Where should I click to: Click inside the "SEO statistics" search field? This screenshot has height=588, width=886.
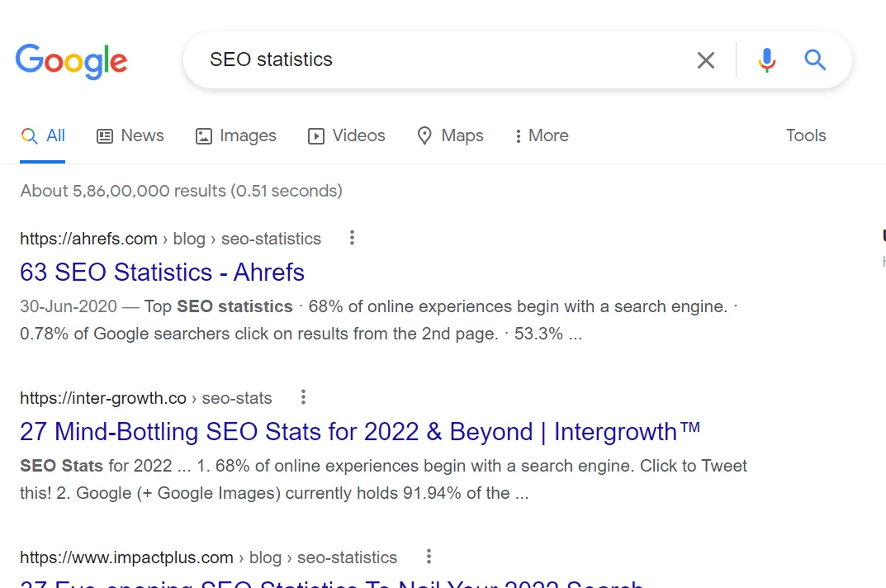pos(446,60)
